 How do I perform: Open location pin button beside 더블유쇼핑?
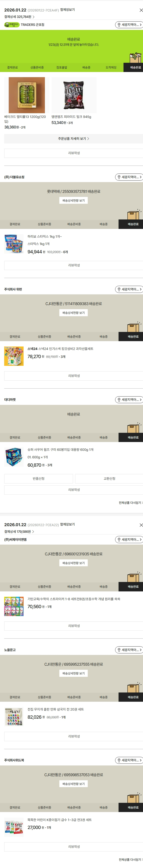point(129,177)
